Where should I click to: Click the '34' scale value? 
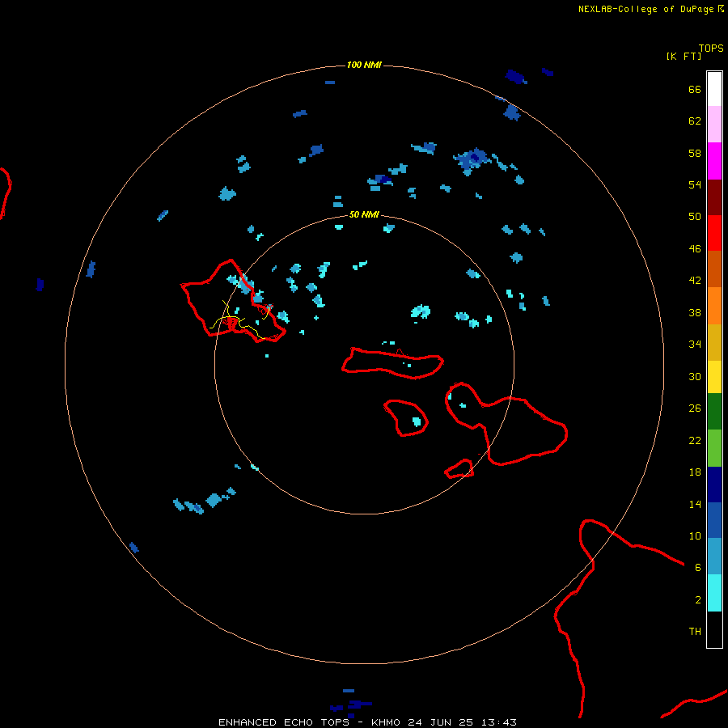695,345
